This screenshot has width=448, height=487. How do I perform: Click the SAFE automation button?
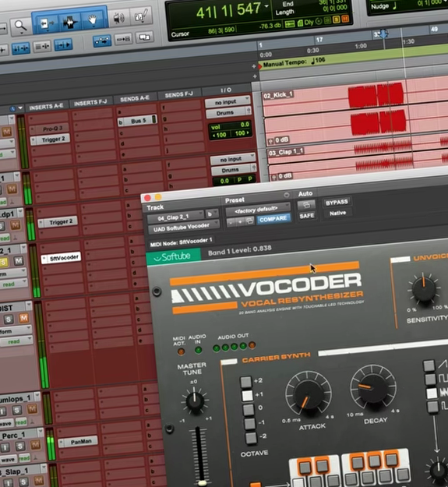point(307,216)
